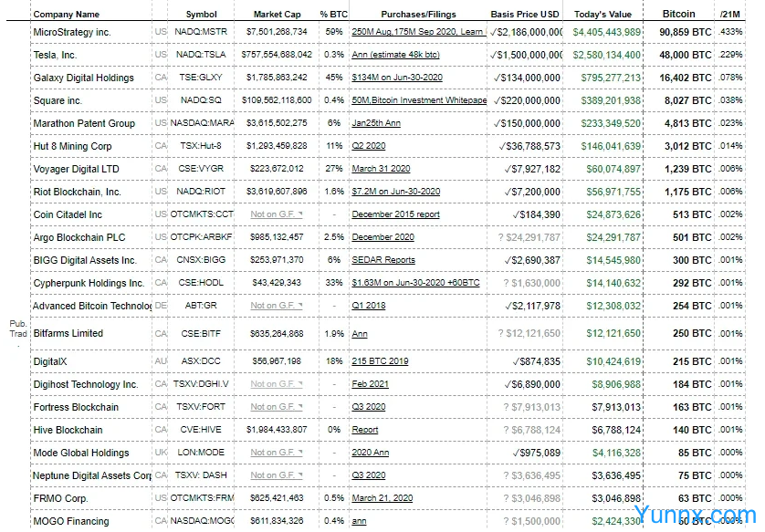Select the Basis Price USD column header

[525, 15]
